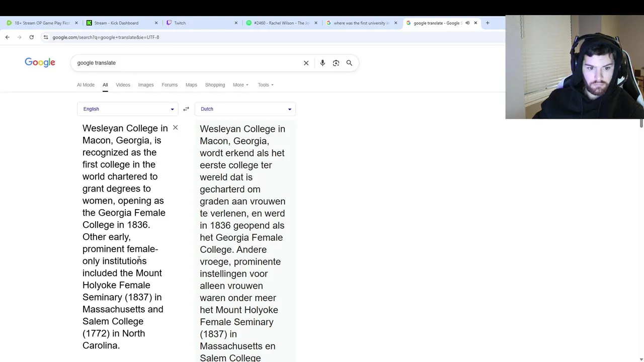Go back to the previous page

click(7, 37)
